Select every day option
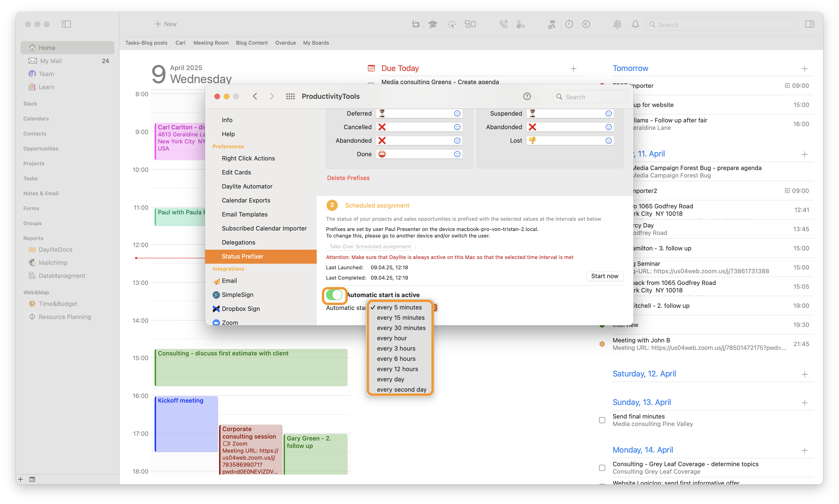839x504 pixels. point(400,379)
